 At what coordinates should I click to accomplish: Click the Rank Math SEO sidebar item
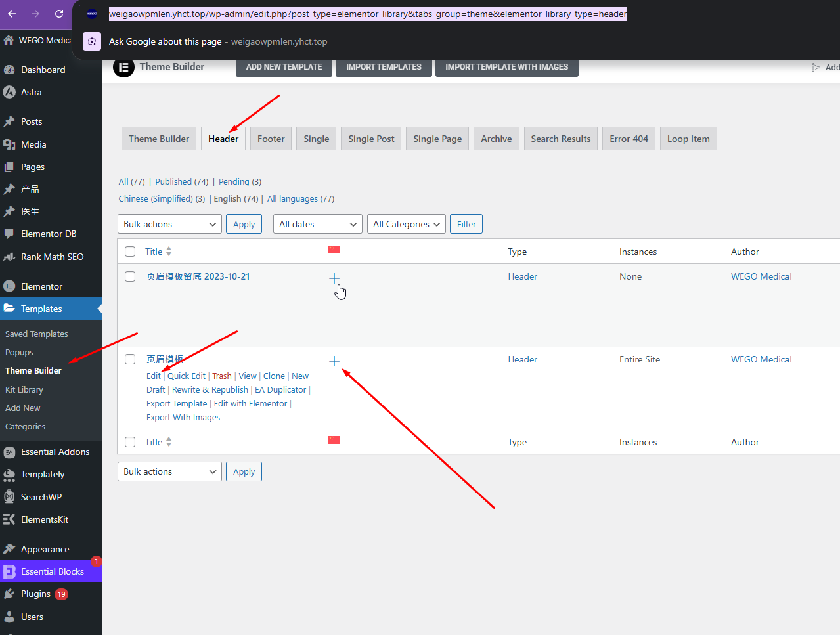coord(52,257)
